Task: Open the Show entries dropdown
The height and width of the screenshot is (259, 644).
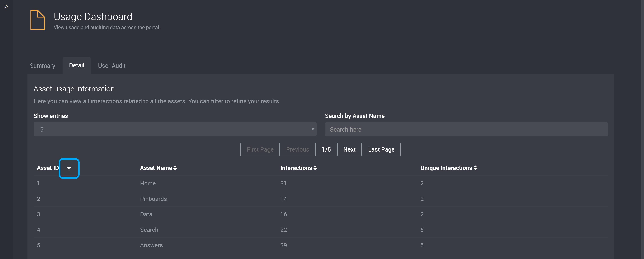Action: click(175, 129)
